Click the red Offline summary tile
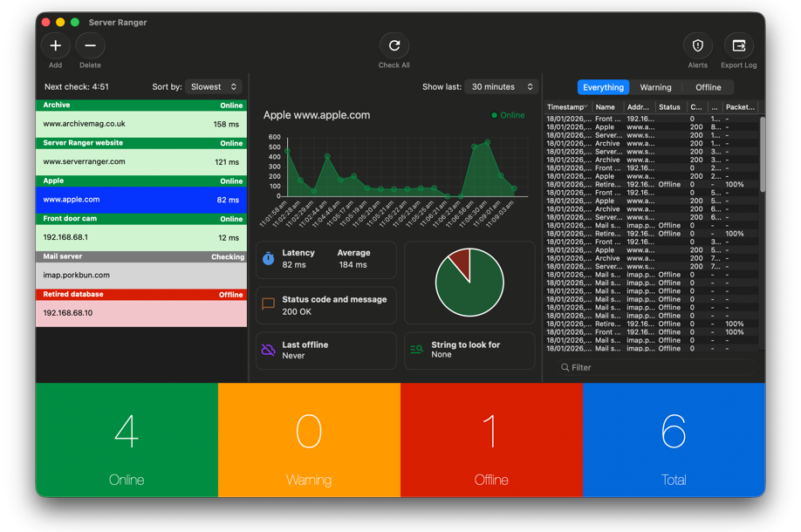The height and width of the screenshot is (532, 801). (491, 440)
